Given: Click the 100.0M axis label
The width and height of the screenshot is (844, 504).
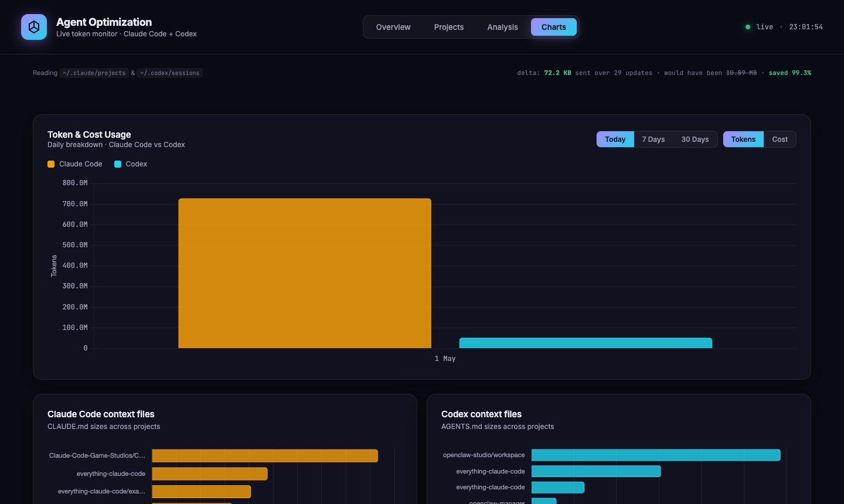Looking at the screenshot, I should [x=75, y=328].
